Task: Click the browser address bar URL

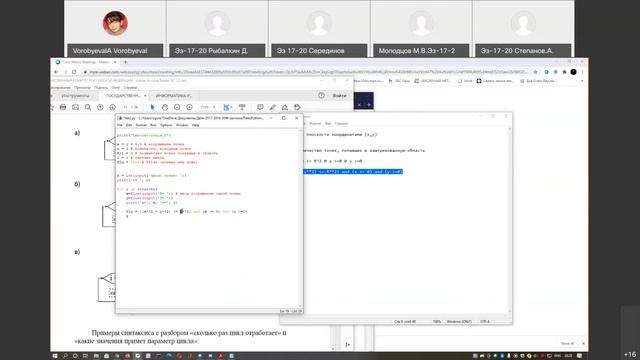Action: [x=308, y=72]
